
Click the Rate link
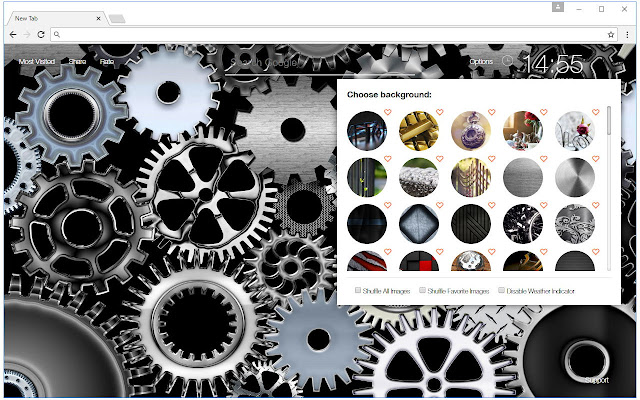coord(107,62)
